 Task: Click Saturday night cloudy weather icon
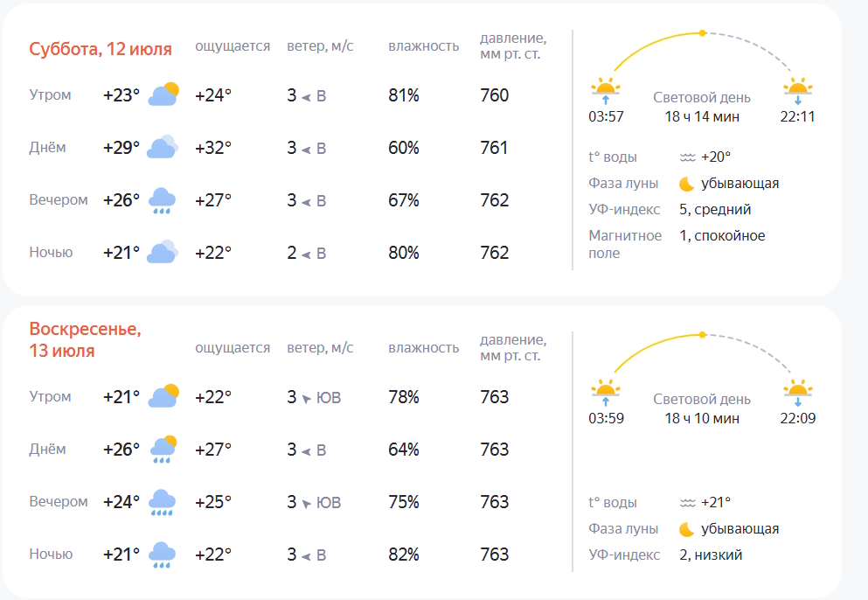163,252
